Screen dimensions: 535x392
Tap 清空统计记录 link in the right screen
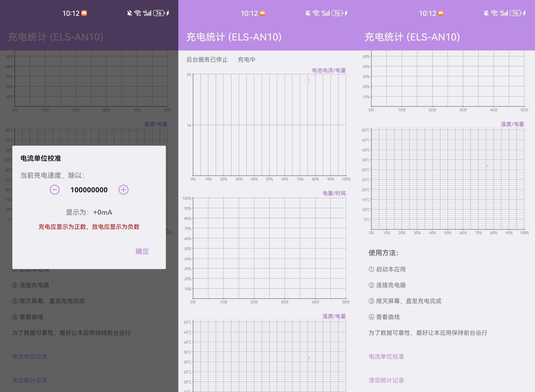click(386, 380)
